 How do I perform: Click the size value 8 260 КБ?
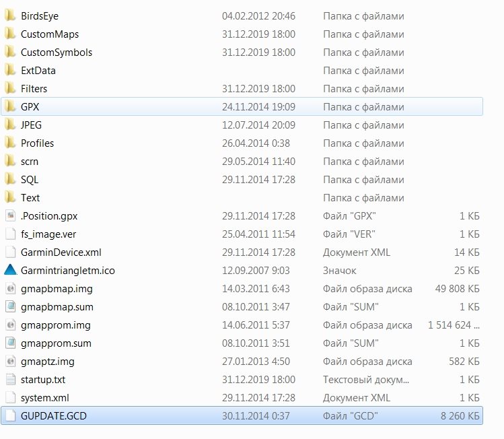coord(460,416)
